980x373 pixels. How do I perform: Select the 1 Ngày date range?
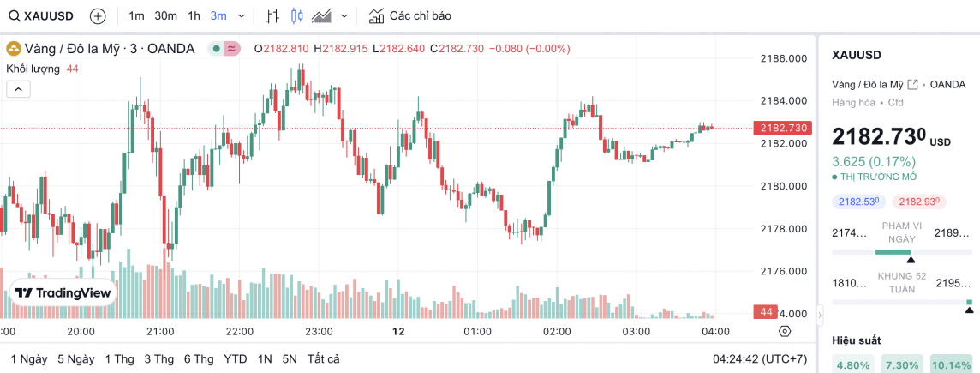(x=29, y=358)
